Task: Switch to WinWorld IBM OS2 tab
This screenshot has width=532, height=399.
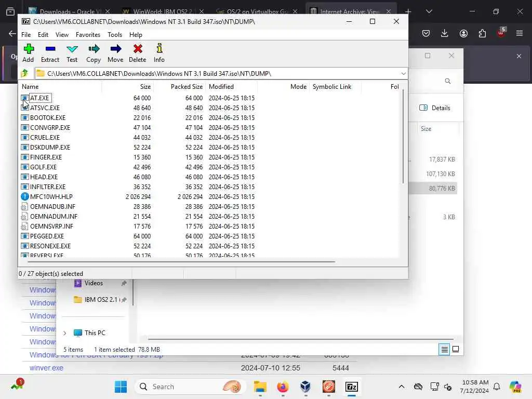Action: pyautogui.click(x=163, y=11)
